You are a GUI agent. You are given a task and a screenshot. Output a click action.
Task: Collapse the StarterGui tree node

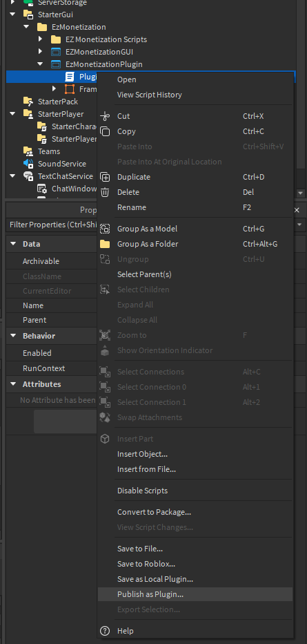click(x=13, y=15)
